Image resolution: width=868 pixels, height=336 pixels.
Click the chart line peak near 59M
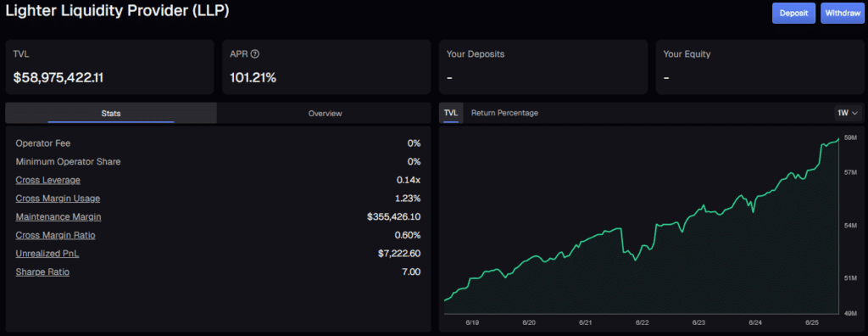[x=838, y=138]
